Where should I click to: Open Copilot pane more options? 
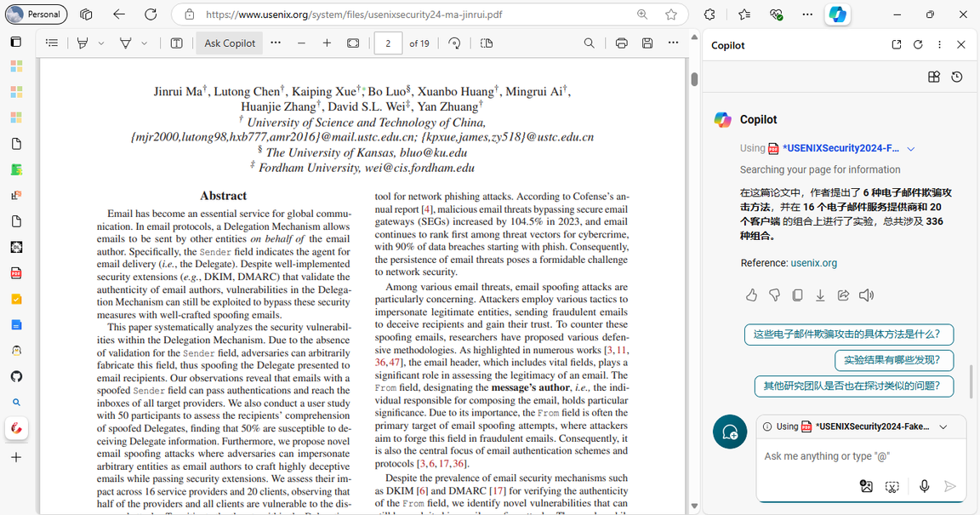pos(939,44)
